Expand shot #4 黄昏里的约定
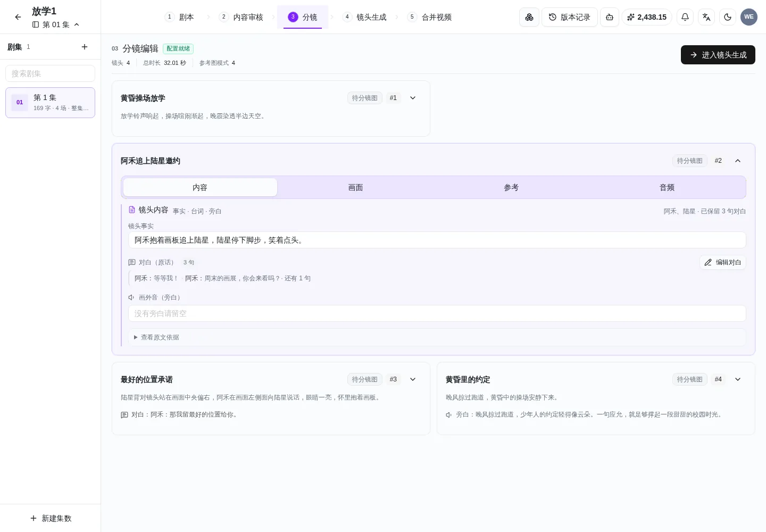Screen dimensions: 766x532 point(738,379)
